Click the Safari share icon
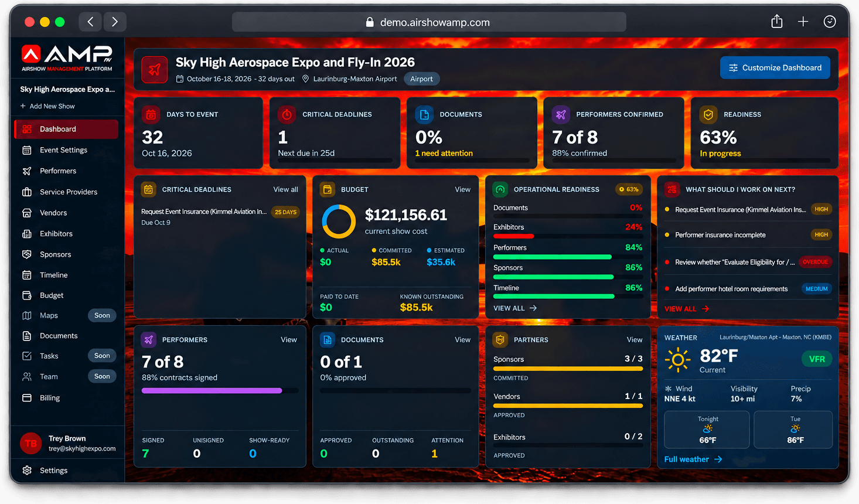 point(777,22)
